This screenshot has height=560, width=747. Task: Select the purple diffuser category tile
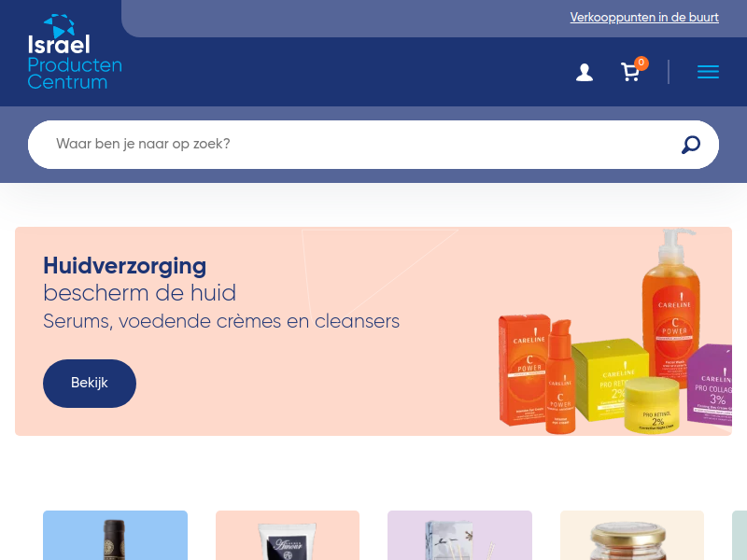(x=459, y=535)
